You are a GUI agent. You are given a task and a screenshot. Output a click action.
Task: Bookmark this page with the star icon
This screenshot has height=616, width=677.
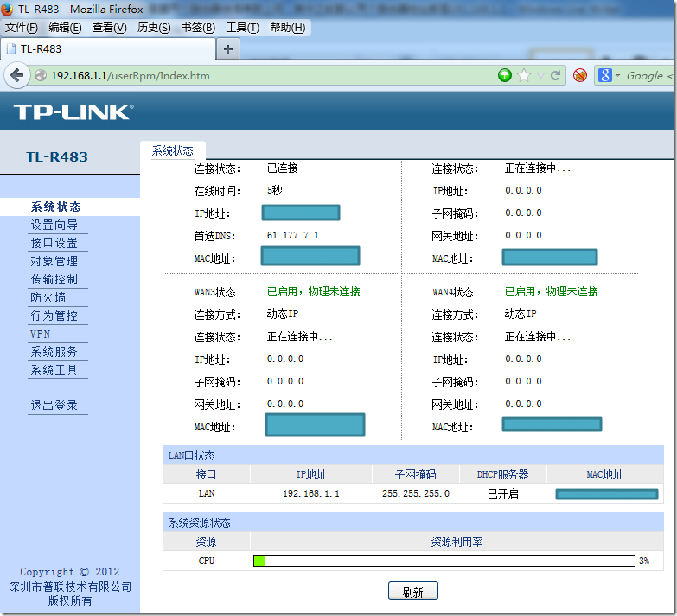524,75
